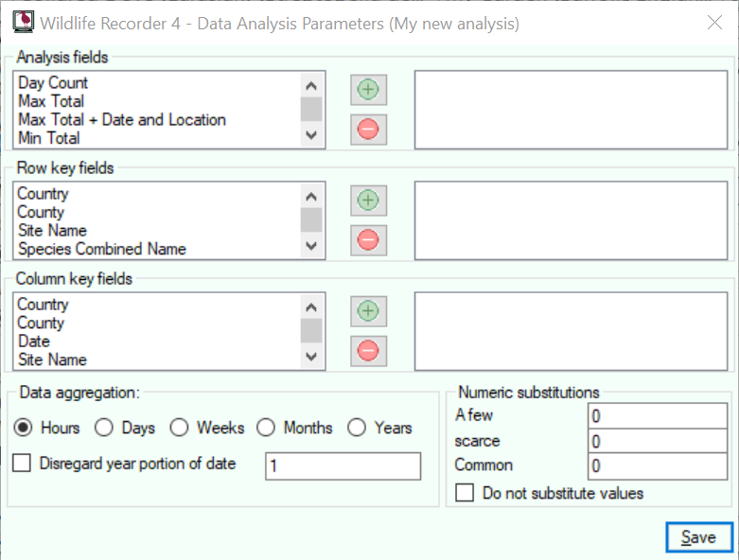
Task: Click the selected Analysis fields box
Action: click(571, 110)
